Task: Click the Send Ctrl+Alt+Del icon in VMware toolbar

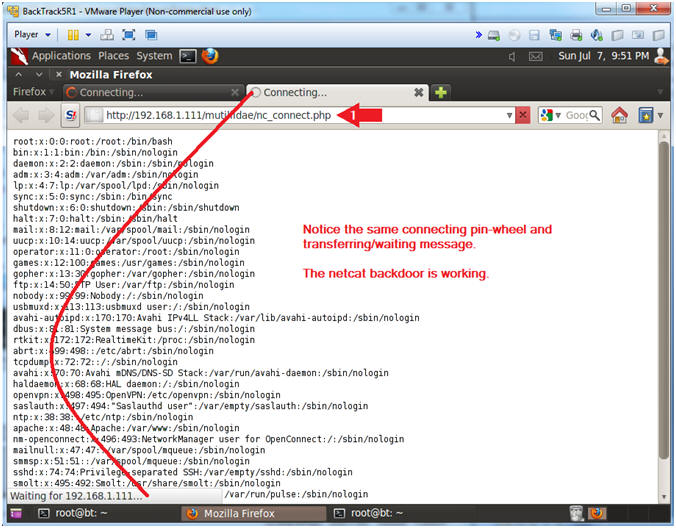Action: (x=107, y=35)
